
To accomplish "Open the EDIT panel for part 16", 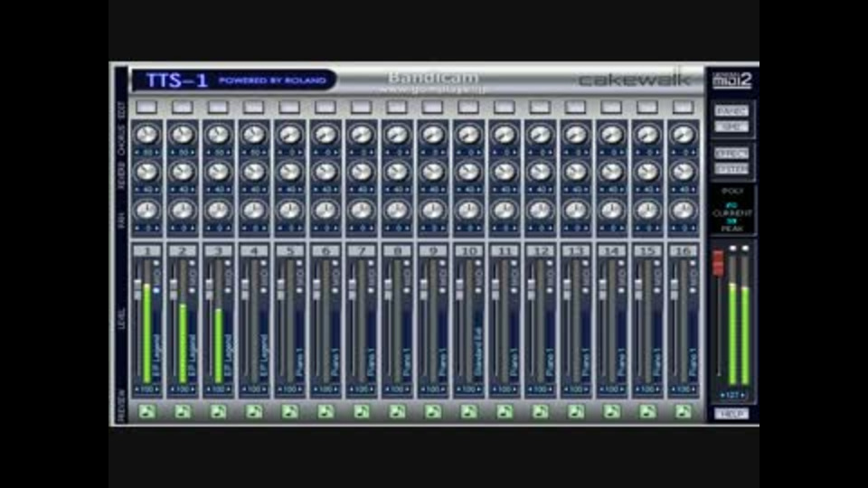I will click(x=683, y=107).
